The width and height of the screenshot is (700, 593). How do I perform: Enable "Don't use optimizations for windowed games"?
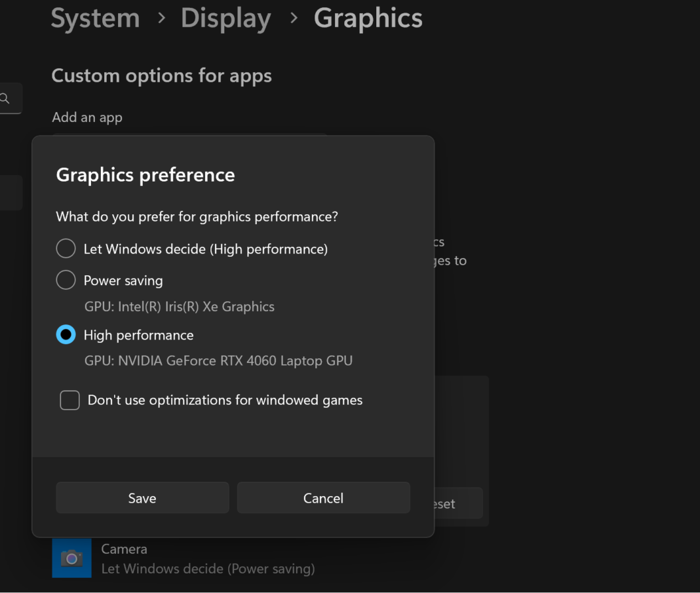(69, 400)
